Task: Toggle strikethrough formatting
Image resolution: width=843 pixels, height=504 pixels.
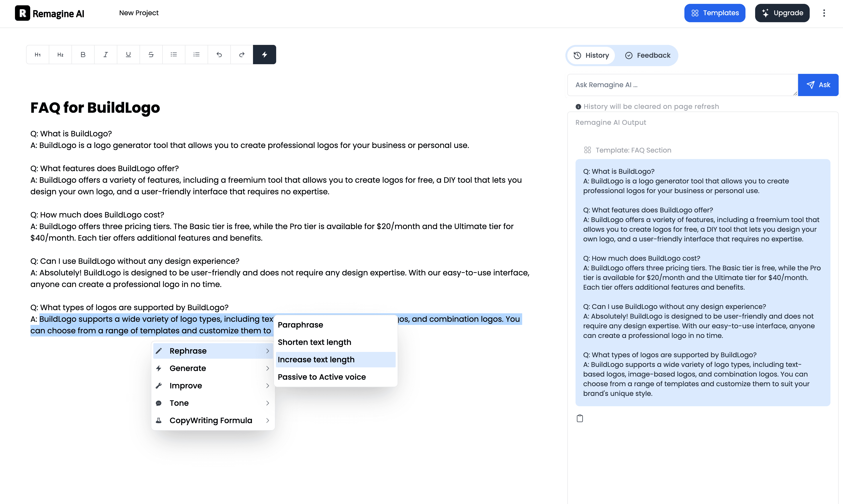Action: point(151,55)
